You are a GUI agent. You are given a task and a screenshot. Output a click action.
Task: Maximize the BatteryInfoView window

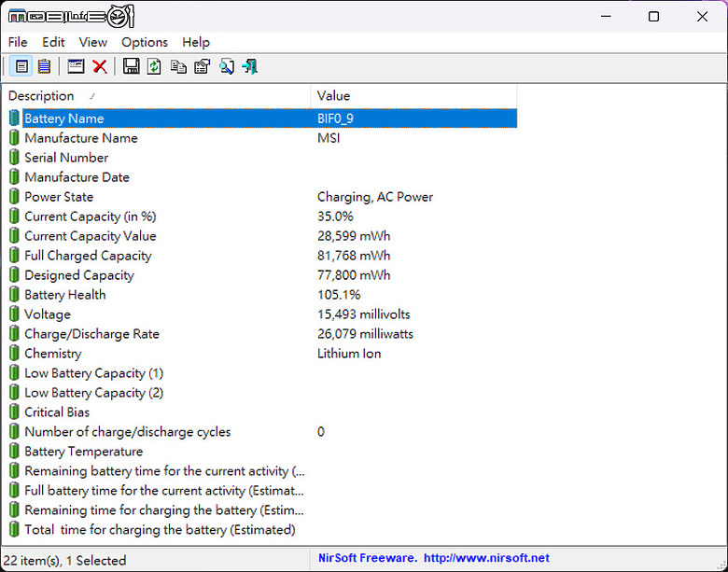(x=653, y=16)
